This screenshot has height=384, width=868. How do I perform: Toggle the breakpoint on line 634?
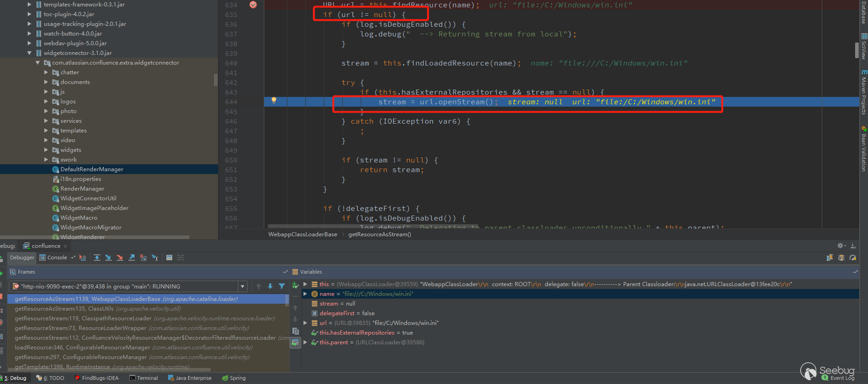point(253,5)
